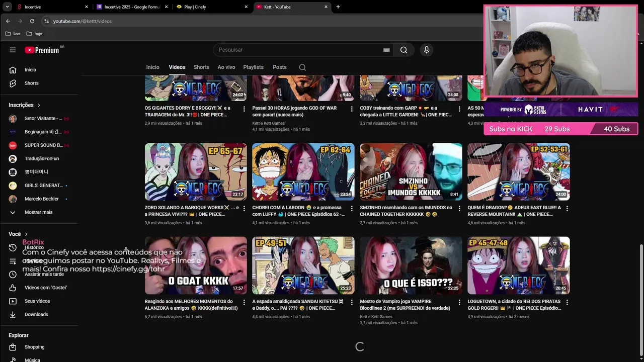
Task: Open COBY treinando com GARP video title
Action: click(406, 111)
